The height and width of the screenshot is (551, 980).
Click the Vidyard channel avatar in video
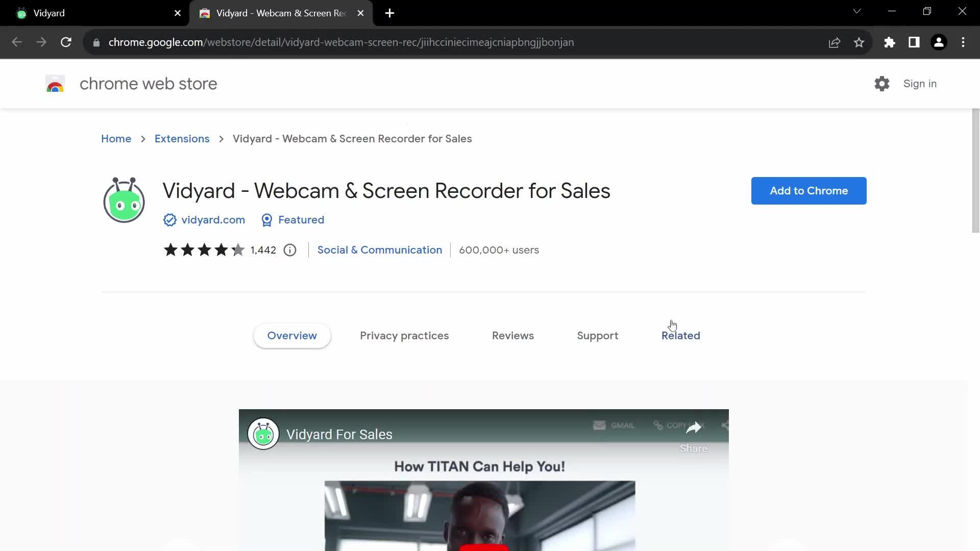263,434
